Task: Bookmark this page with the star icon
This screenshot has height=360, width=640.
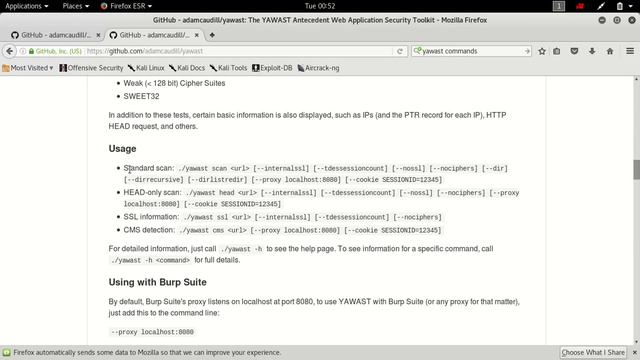Action: coord(542,51)
